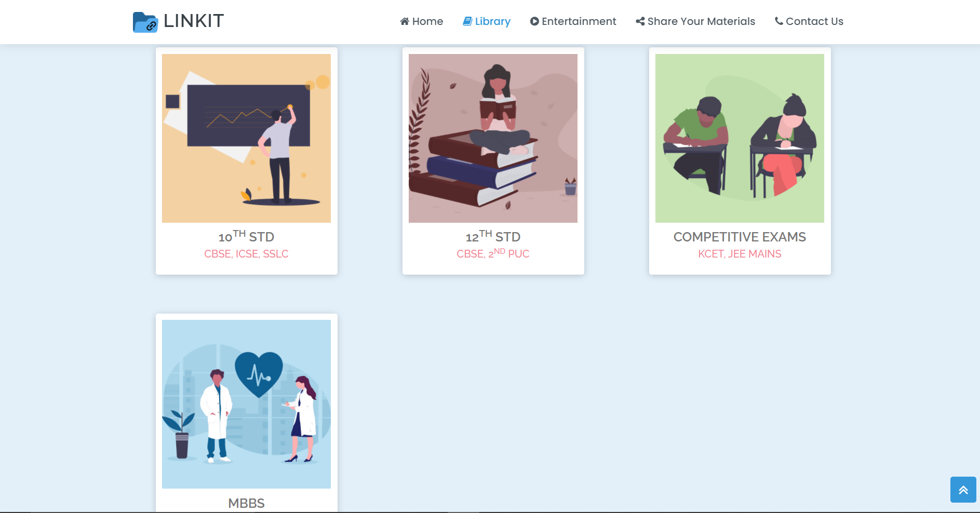Image resolution: width=980 pixels, height=513 pixels.
Task: Open the Entertainment menu link
Action: (573, 21)
